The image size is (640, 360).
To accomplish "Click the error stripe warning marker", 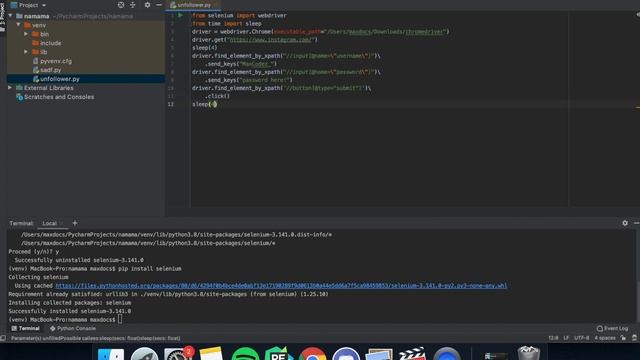I will tap(637, 107).
